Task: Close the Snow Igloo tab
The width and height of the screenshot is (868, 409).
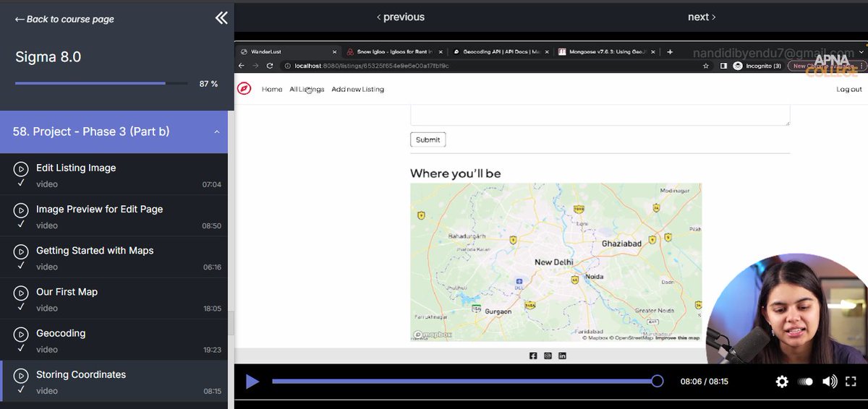Action: pos(441,52)
